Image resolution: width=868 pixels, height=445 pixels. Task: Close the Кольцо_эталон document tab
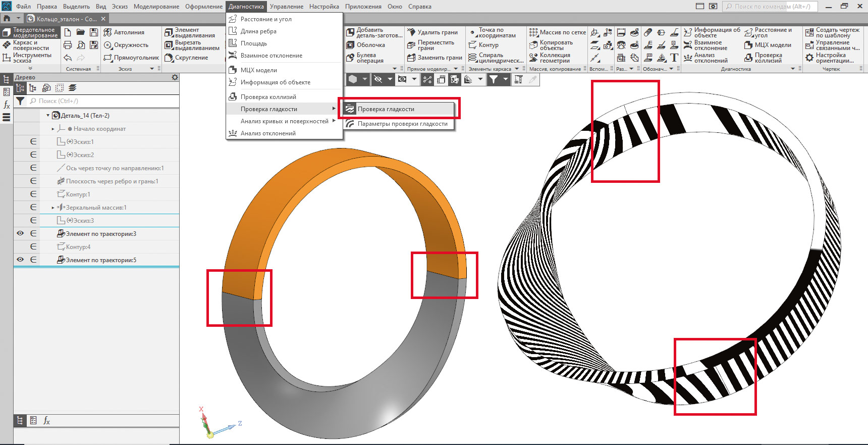pyautogui.click(x=103, y=19)
